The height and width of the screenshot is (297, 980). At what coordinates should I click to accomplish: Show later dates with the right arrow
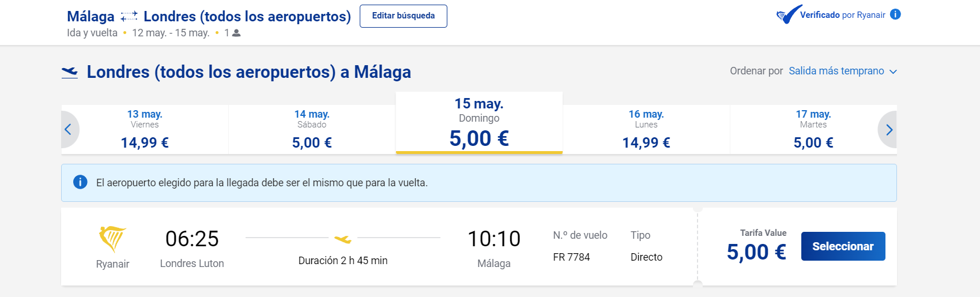coord(889,130)
